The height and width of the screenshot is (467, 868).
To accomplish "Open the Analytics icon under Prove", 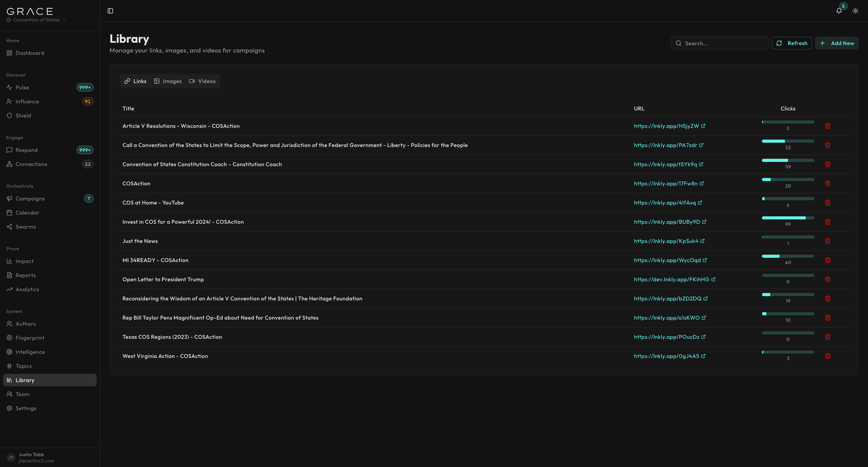I will 9,289.
